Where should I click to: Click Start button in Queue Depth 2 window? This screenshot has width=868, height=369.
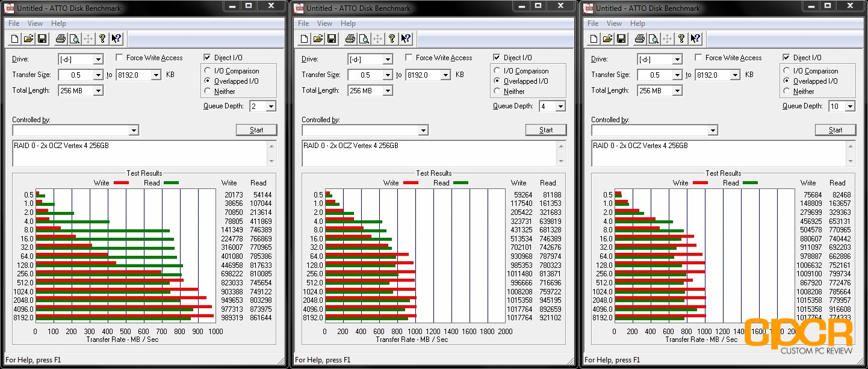256,130
